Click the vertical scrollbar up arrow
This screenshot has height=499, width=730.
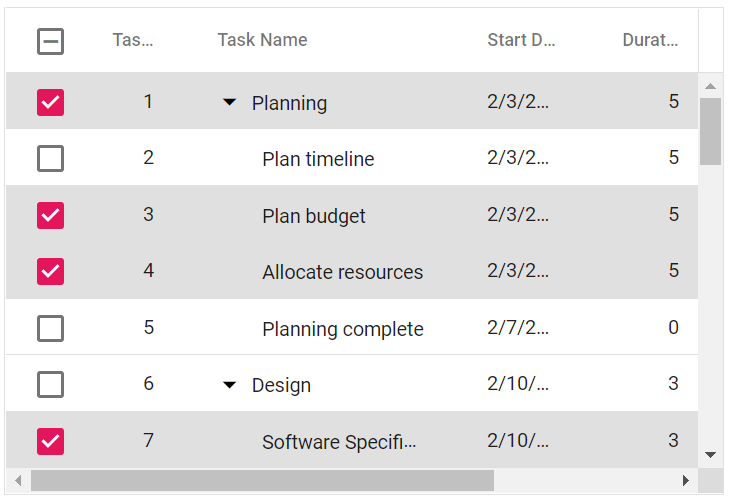click(711, 85)
